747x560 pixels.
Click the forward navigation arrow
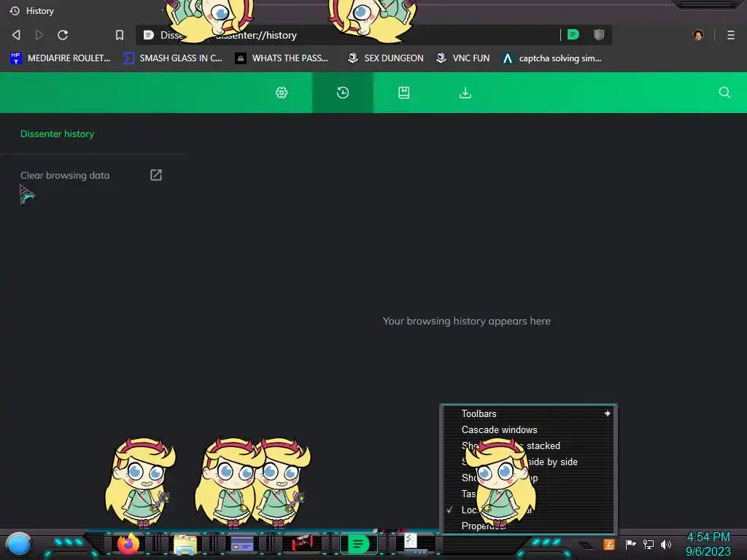point(39,35)
